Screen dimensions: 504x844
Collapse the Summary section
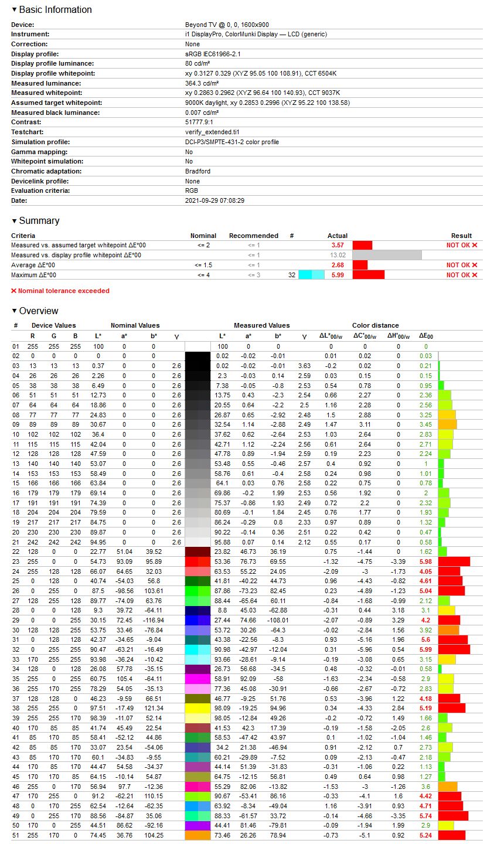click(35, 220)
